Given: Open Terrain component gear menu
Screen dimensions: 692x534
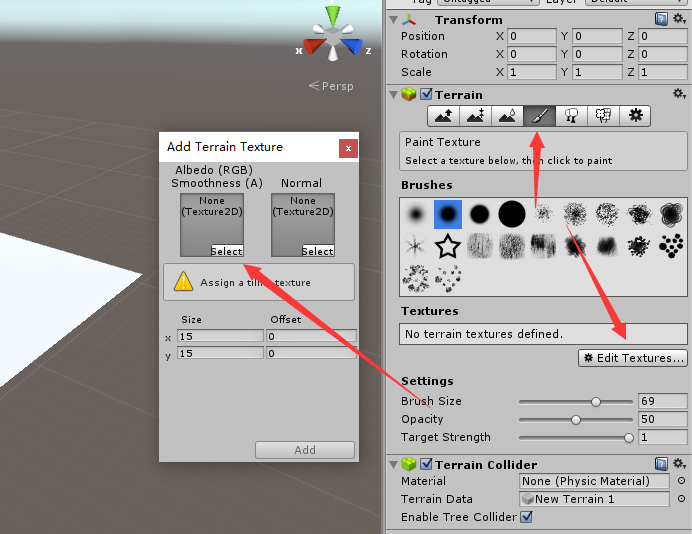Looking at the screenshot, I should tap(679, 94).
